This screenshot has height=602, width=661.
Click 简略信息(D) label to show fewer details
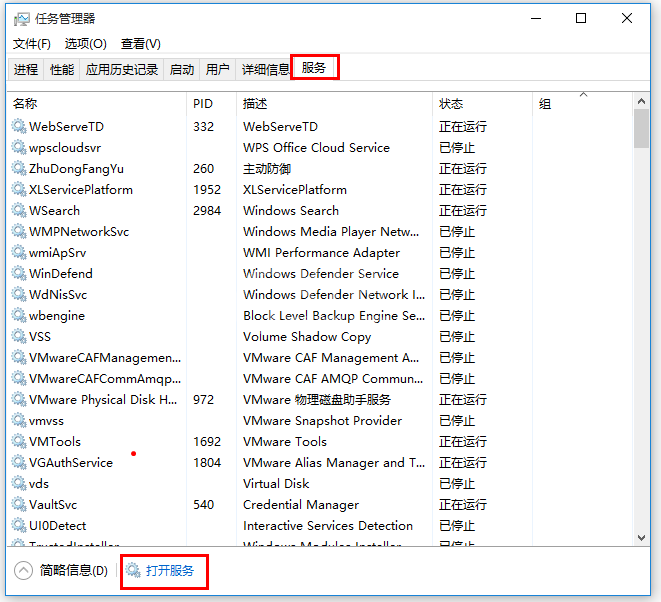click(74, 571)
